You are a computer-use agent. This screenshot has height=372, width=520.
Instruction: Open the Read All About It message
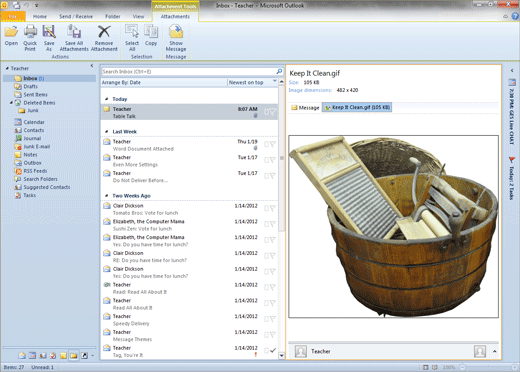189,304
